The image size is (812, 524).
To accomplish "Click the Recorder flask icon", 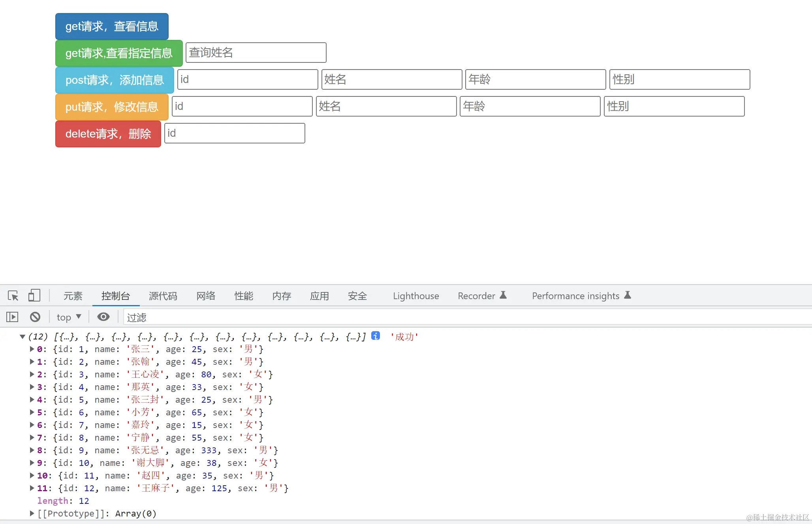I will tap(503, 295).
